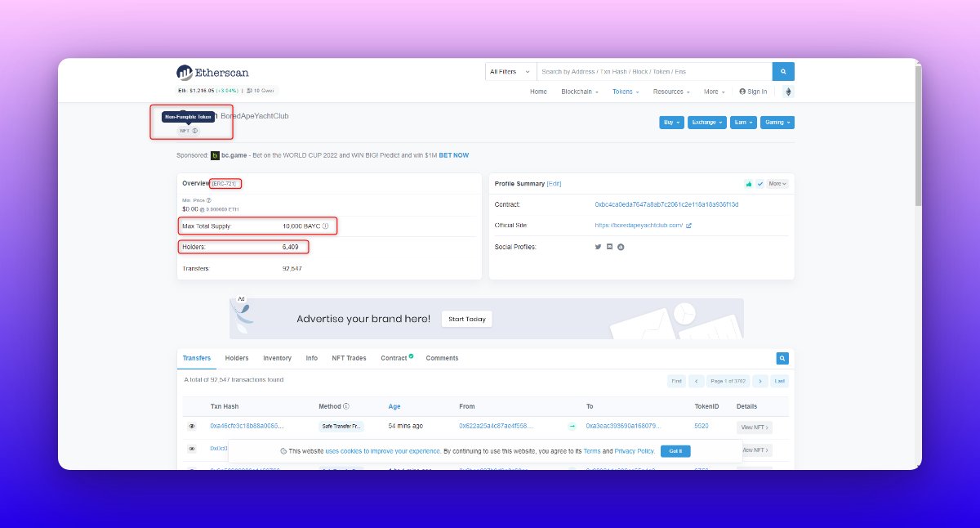Click the green thumbs-up reputation icon
The width and height of the screenshot is (980, 528).
(x=748, y=184)
